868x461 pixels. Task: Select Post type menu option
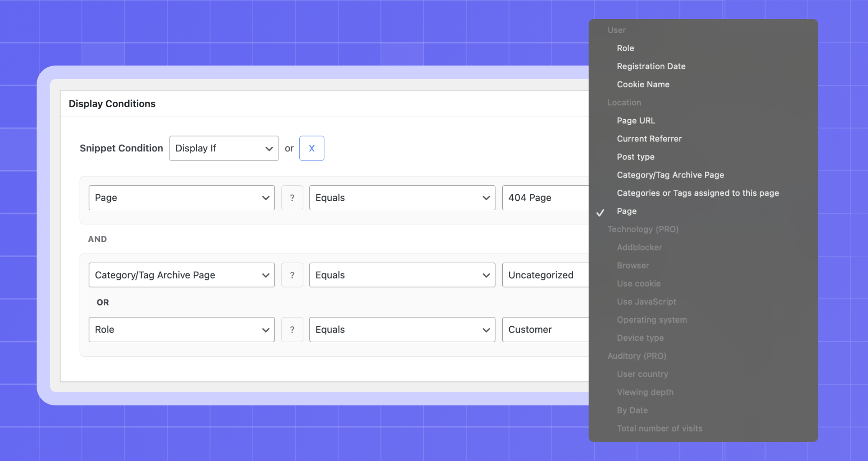pos(636,157)
